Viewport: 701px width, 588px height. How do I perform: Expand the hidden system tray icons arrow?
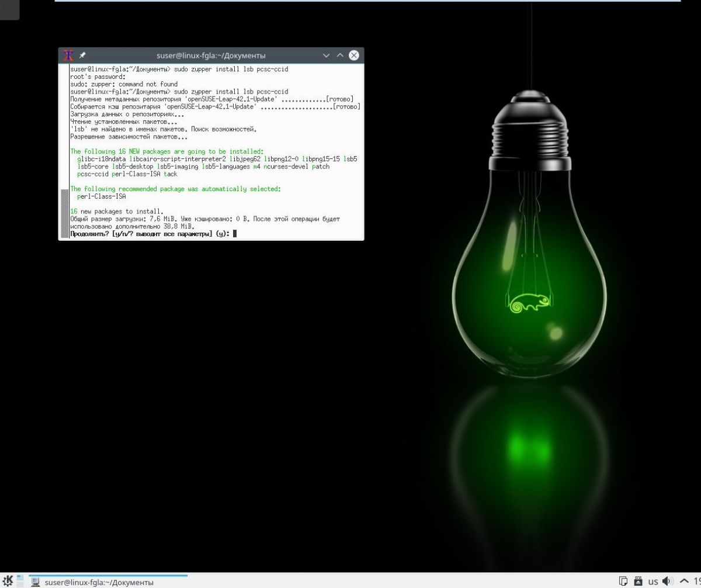pyautogui.click(x=683, y=582)
